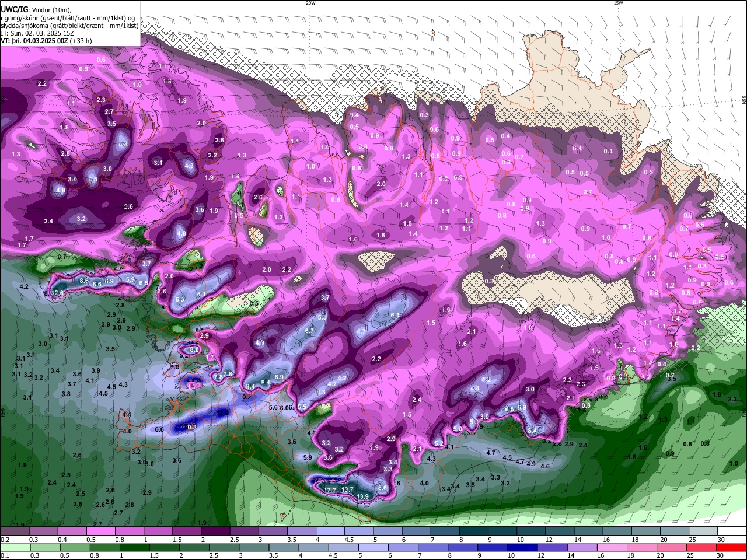This screenshot has height=560, width=747.
Task: Select the "Vindur (10m)" header label
Action: 51,9
